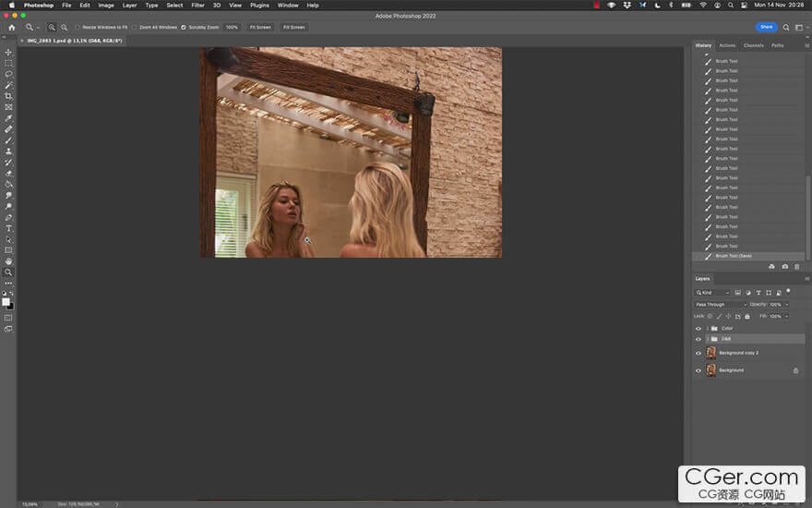This screenshot has width=812, height=508.
Task: Open the layer Opacity dropdown arrow
Action: tap(786, 304)
